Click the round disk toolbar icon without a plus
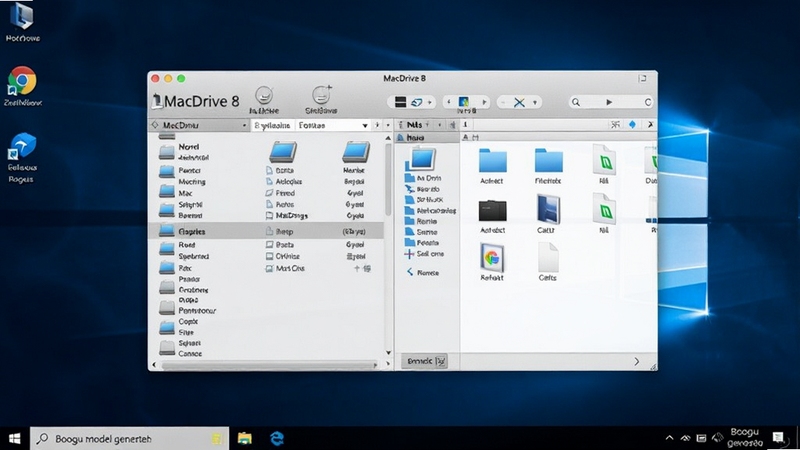800x450 pixels. (264, 95)
